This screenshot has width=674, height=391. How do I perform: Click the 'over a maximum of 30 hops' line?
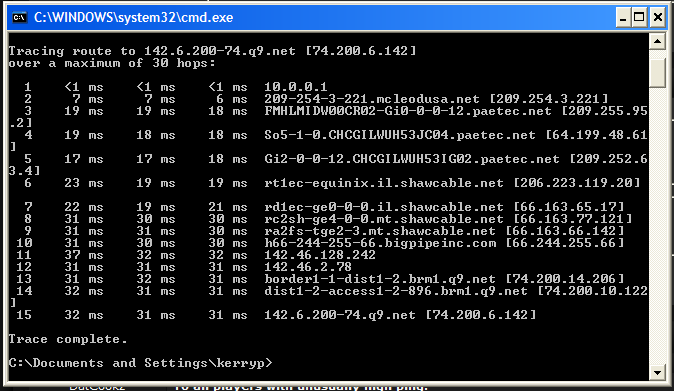[112, 63]
